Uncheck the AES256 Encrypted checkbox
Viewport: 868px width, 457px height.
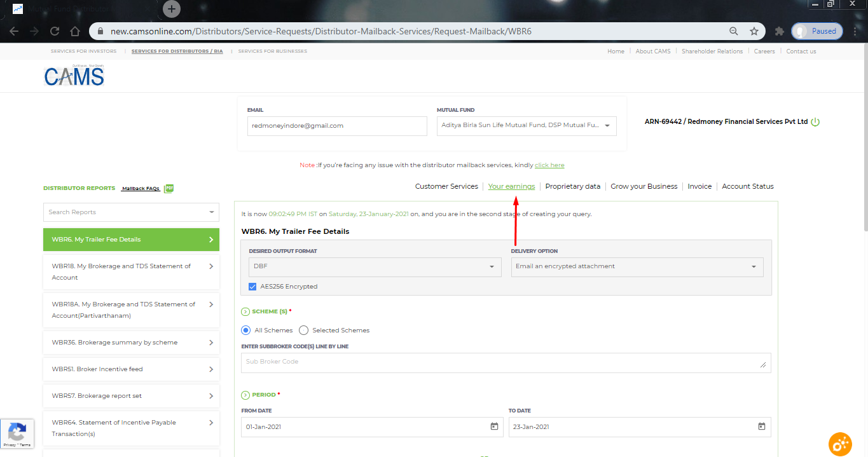(252, 287)
